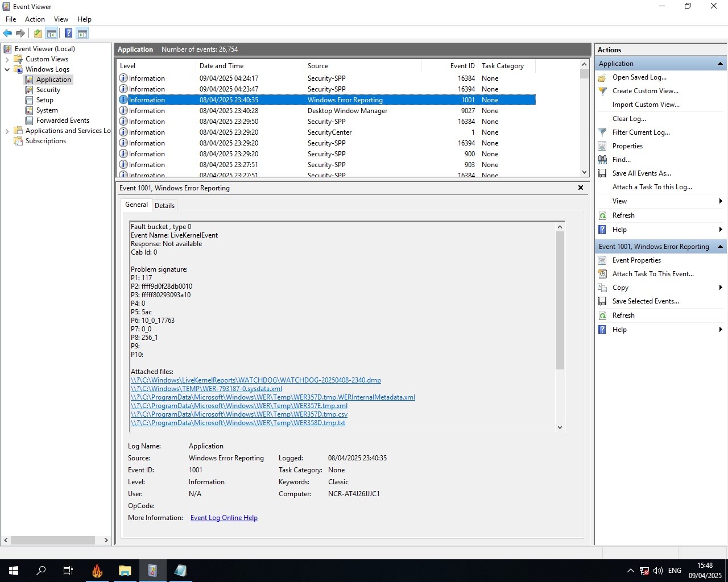728x582 pixels.
Task: Click the Find binoculars action
Action: pos(621,160)
